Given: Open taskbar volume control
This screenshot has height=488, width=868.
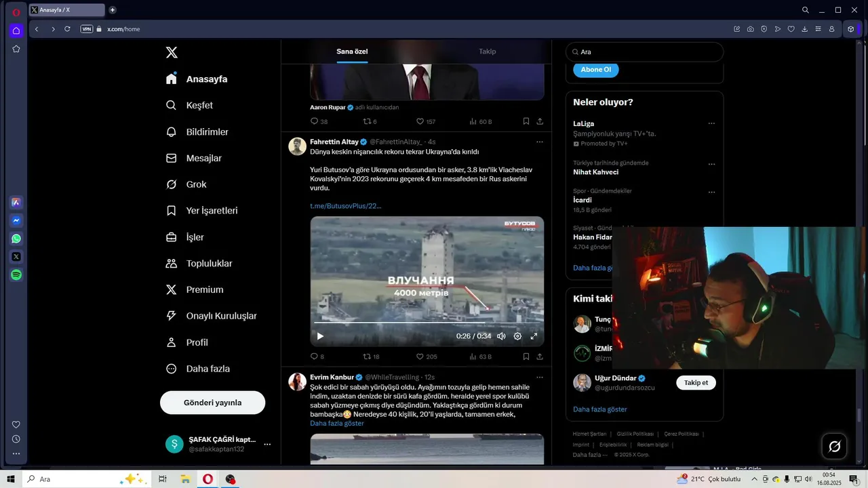Looking at the screenshot, I should point(808,479).
